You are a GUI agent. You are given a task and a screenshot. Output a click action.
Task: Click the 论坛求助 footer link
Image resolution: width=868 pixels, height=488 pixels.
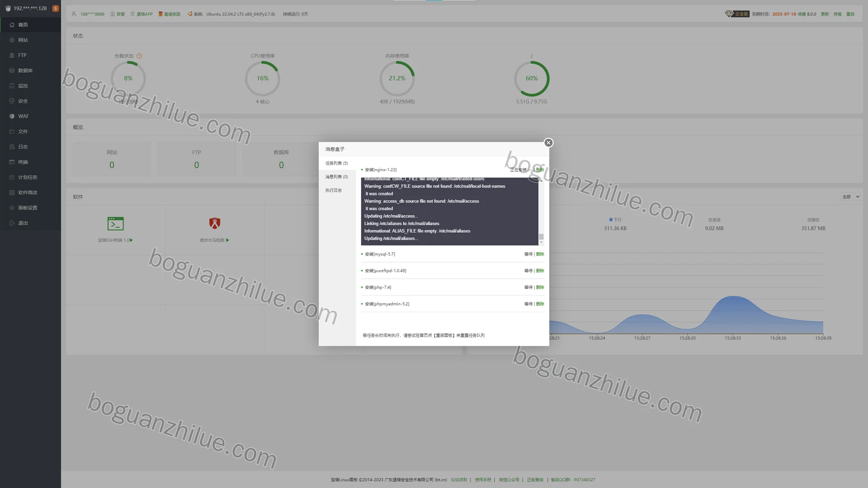[x=459, y=480]
